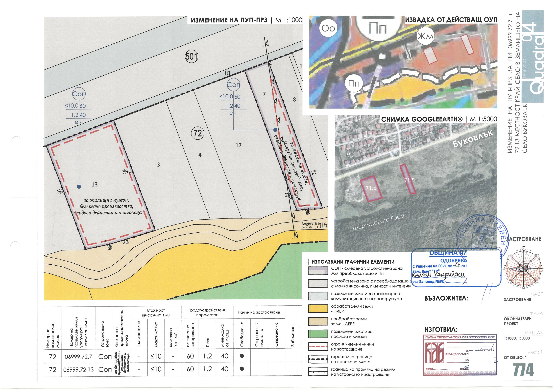Click the Quadra 94 logo
Viewport: 555px width, 392px height.
pyautogui.click(x=533, y=57)
